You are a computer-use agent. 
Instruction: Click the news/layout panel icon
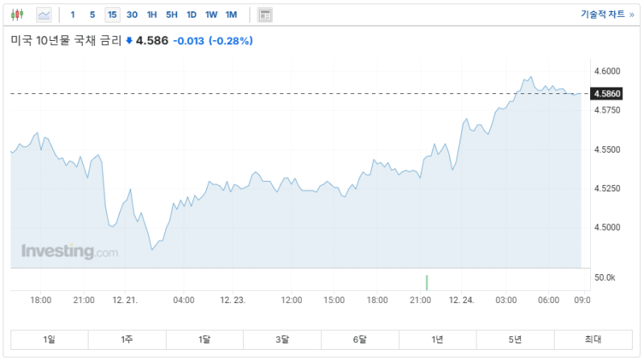(265, 14)
